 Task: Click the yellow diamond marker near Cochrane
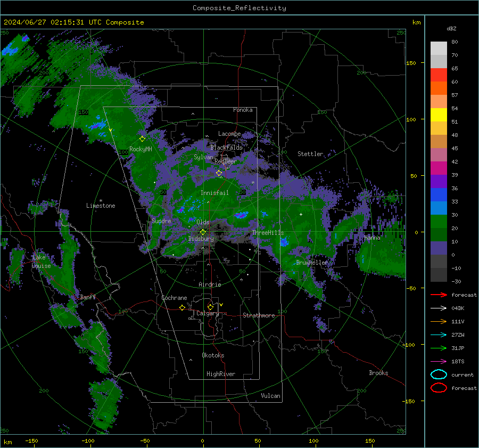click(182, 308)
